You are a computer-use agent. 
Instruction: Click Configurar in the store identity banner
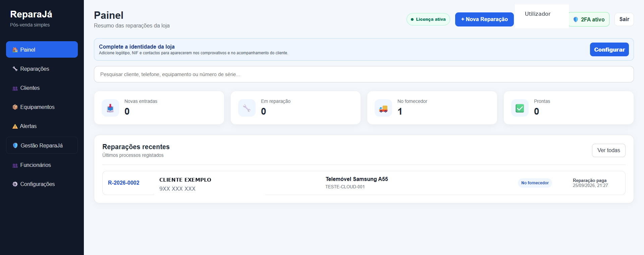(x=609, y=50)
